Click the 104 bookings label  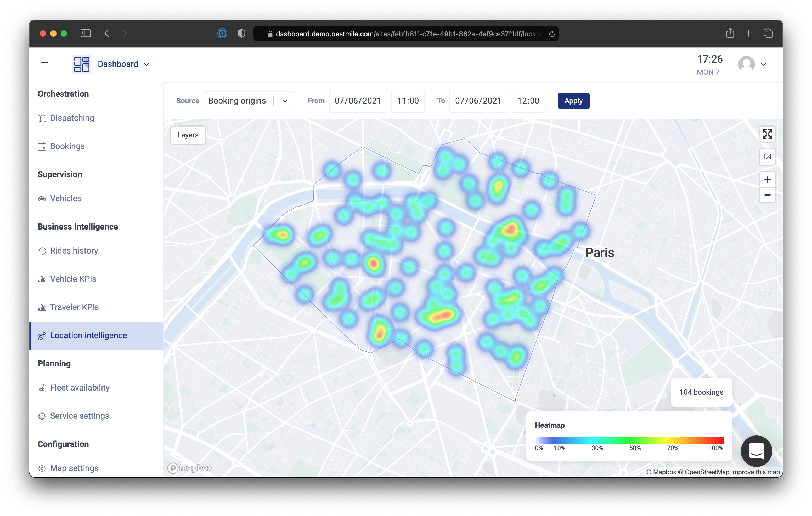[701, 392]
